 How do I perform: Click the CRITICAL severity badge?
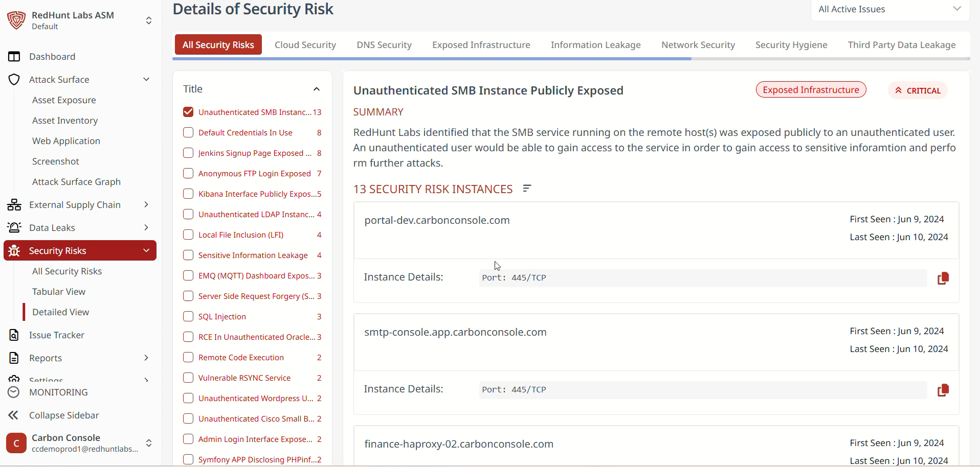click(918, 90)
